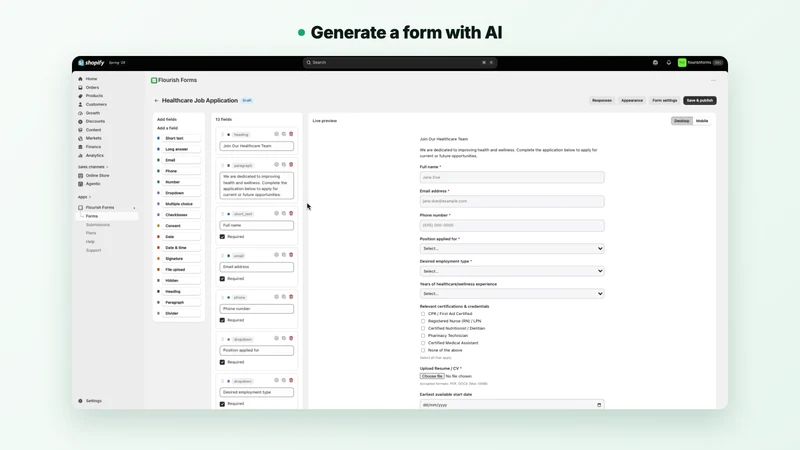Open Forms under Flourish Forms

pyautogui.click(x=92, y=216)
